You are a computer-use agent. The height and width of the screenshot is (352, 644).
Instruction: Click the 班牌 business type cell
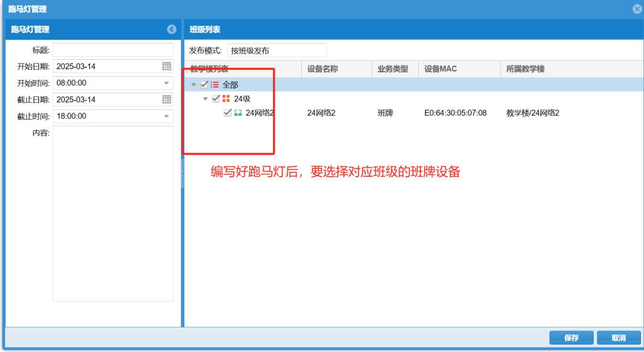point(386,113)
